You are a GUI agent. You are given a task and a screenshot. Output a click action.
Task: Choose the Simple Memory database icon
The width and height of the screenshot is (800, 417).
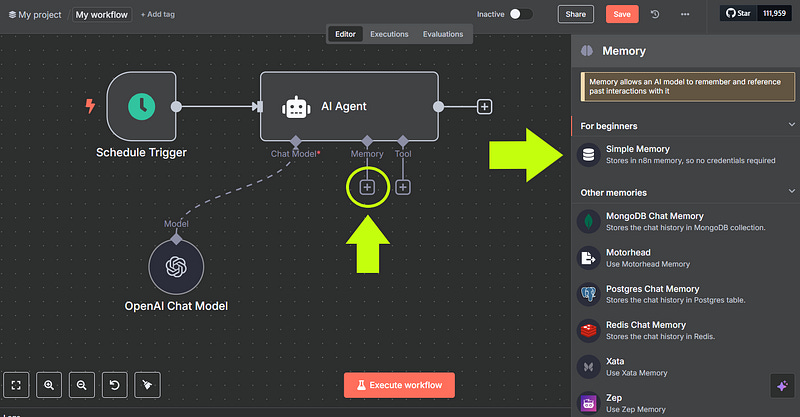(588, 155)
